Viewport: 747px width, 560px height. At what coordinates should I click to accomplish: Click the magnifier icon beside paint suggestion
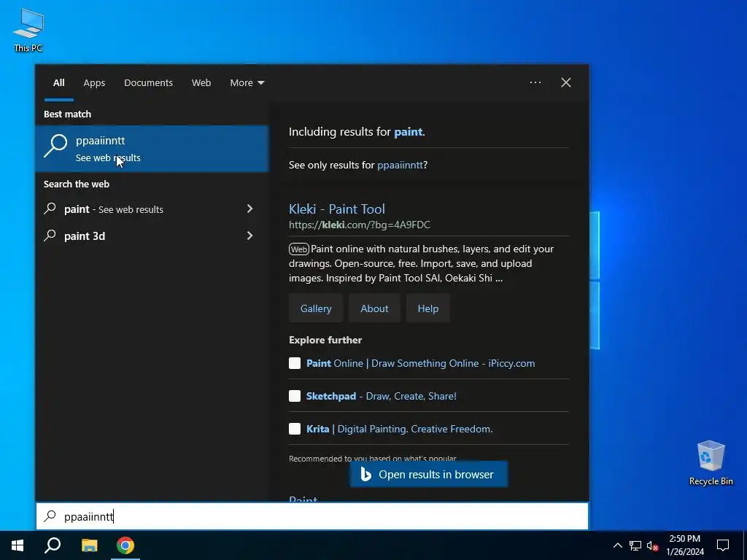(50, 209)
